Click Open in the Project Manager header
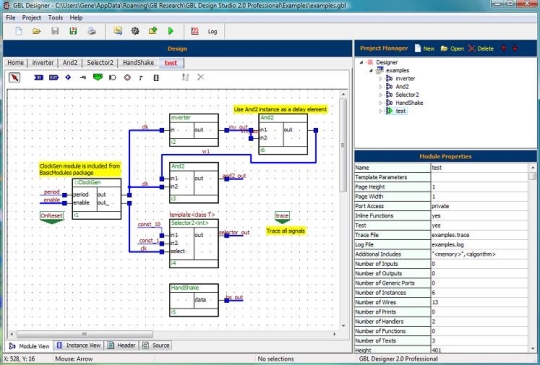This screenshot has height=365, width=540. pos(453,49)
